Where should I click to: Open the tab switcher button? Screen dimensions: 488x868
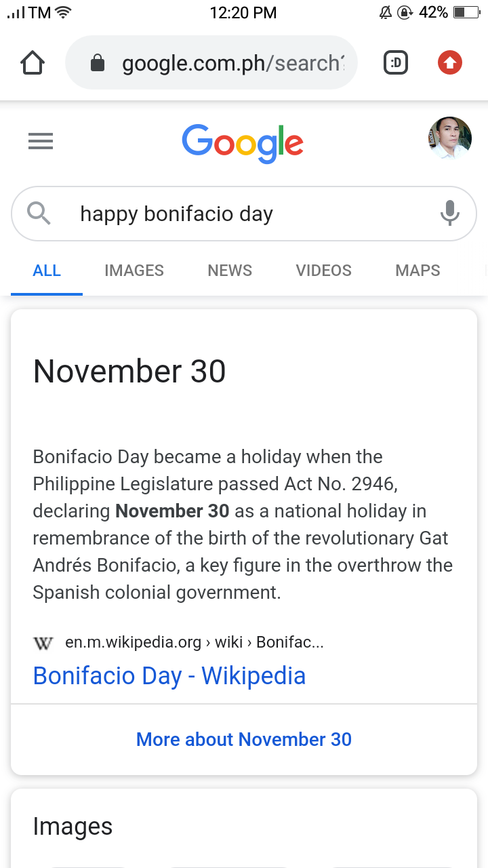[396, 63]
